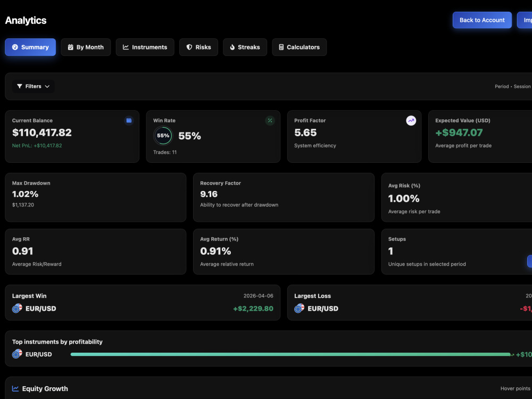Click the wallet icon in Current Balance
Screen dimensions: 532x399
[x=129, y=120]
